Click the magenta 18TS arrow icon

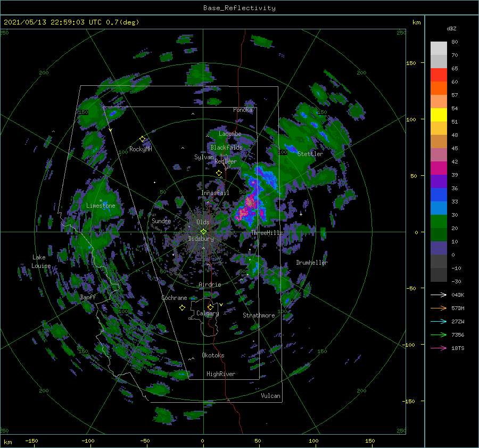pos(439,348)
